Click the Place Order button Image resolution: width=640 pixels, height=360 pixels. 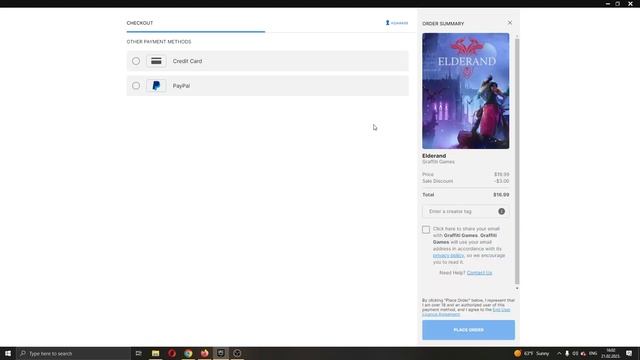469,330
